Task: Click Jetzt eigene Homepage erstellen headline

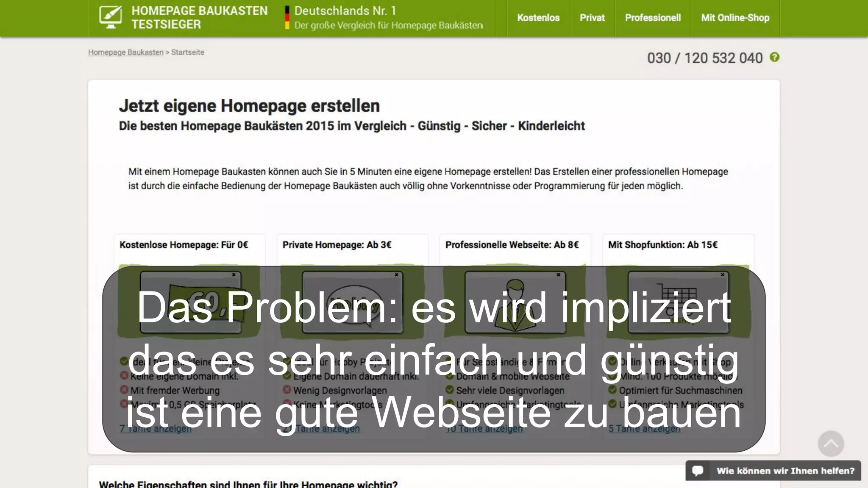Action: [249, 106]
